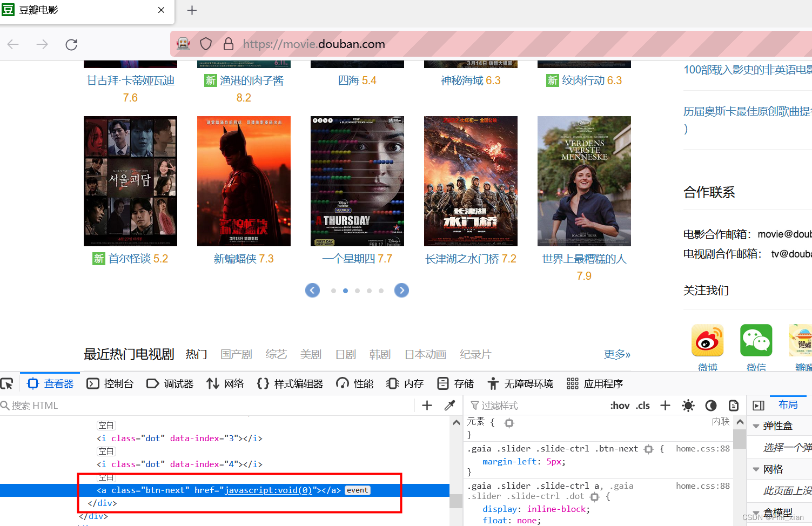This screenshot has width=812, height=526.
Task: Select 热门 TV category tab
Action: [197, 354]
